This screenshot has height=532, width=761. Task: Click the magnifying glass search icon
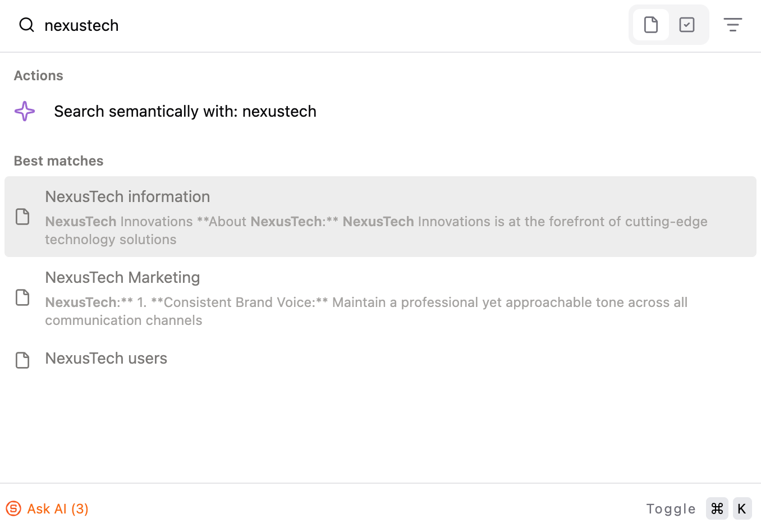pyautogui.click(x=26, y=25)
